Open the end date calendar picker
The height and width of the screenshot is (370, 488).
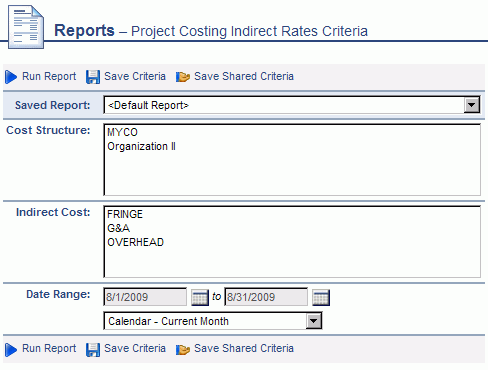(321, 297)
